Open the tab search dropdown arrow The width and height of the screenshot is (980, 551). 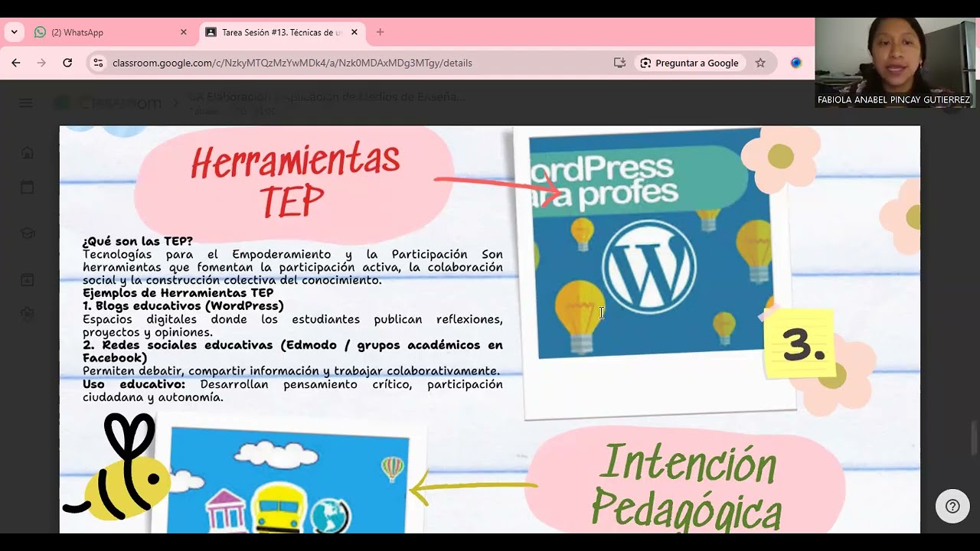pyautogui.click(x=14, y=32)
